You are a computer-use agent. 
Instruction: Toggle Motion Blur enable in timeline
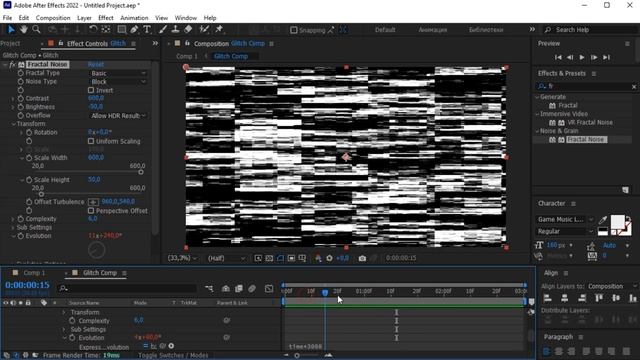(252, 289)
